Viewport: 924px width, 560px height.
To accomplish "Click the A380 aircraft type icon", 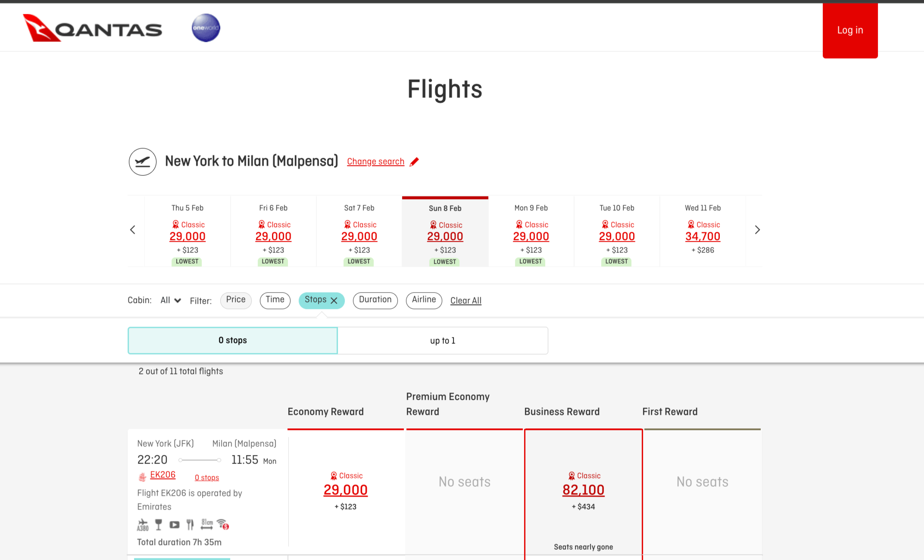I will coord(143,525).
